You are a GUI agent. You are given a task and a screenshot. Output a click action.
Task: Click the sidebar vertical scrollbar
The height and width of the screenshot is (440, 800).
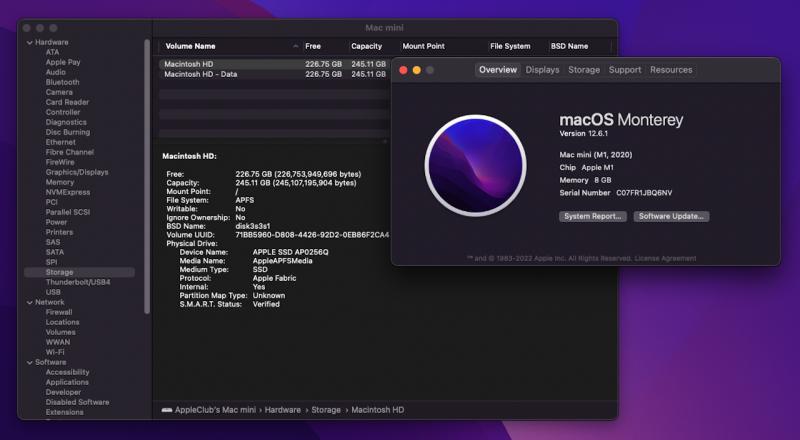click(x=147, y=176)
